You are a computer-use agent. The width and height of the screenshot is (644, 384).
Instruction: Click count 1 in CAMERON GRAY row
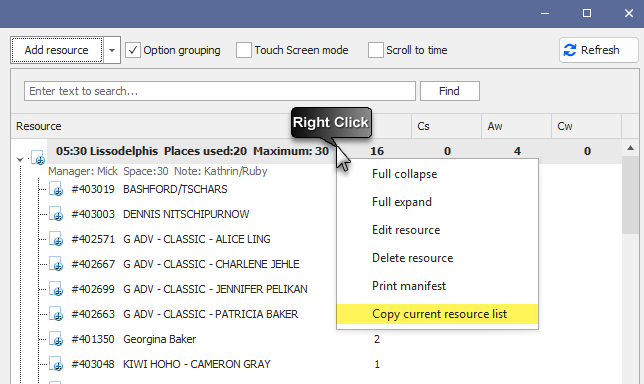click(377, 365)
